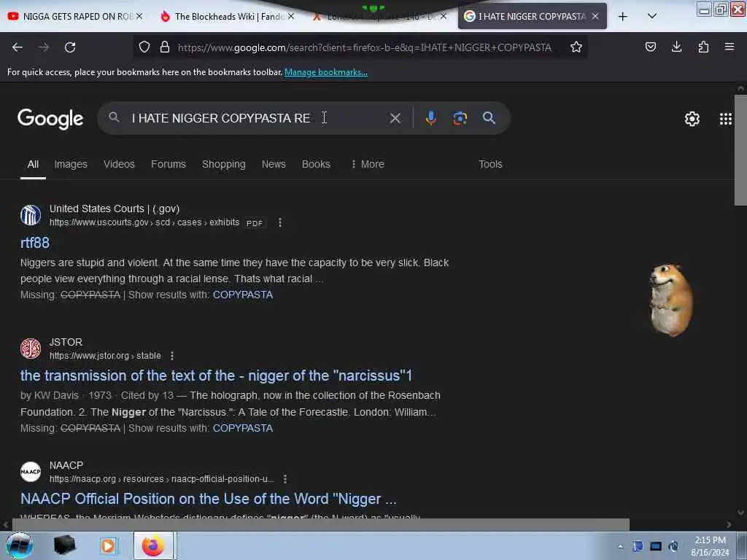Click the naacp.org breadcrumb URL
747x560 pixels.
coord(161,479)
